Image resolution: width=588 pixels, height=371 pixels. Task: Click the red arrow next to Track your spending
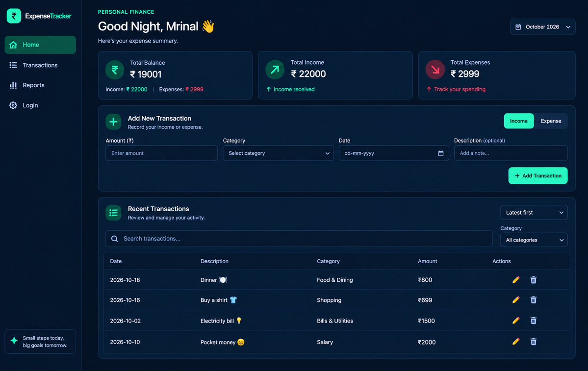pos(429,89)
